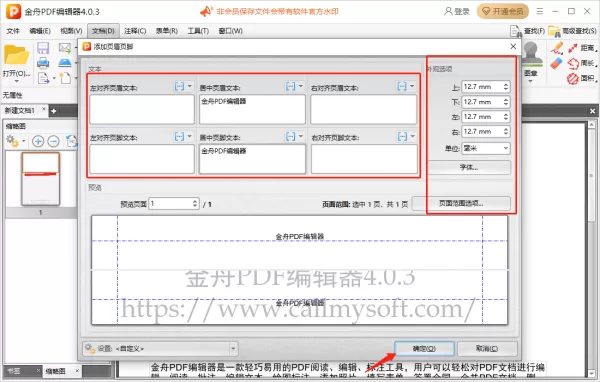Click the stamp 图章 tool icon
This screenshot has width=600, height=382.
tap(531, 54)
